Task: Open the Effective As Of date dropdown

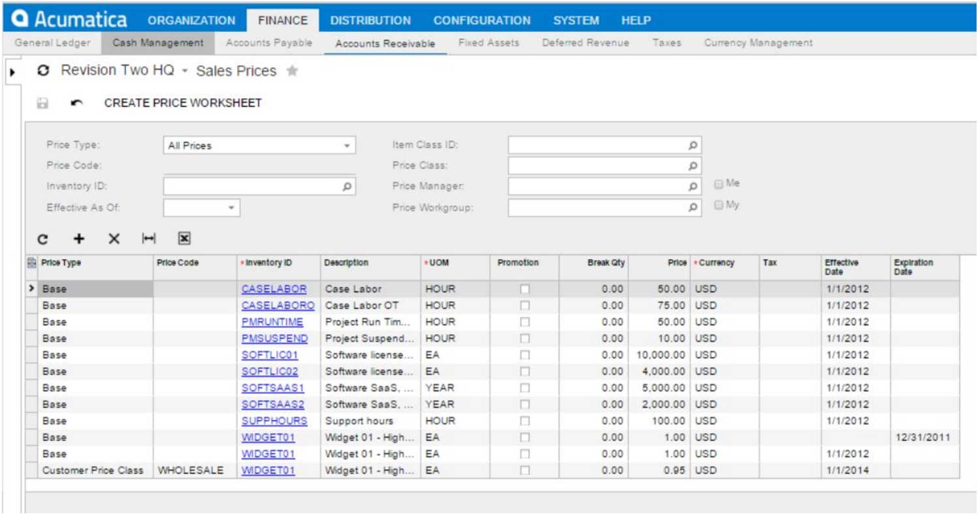Action: click(x=231, y=208)
